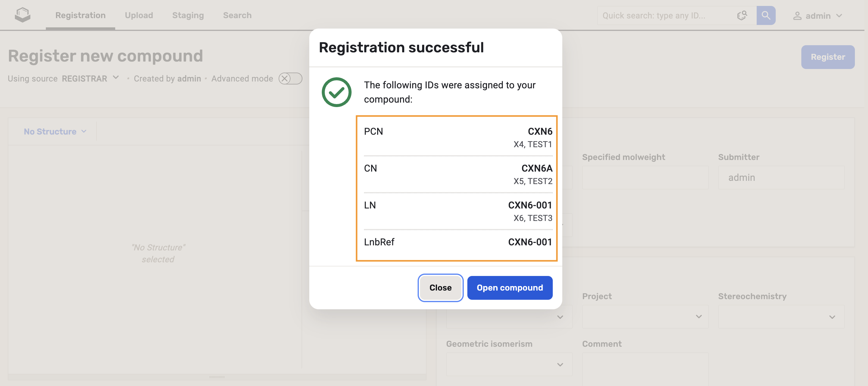
Task: Expand the Stereochemistry dropdown
Action: tap(781, 317)
